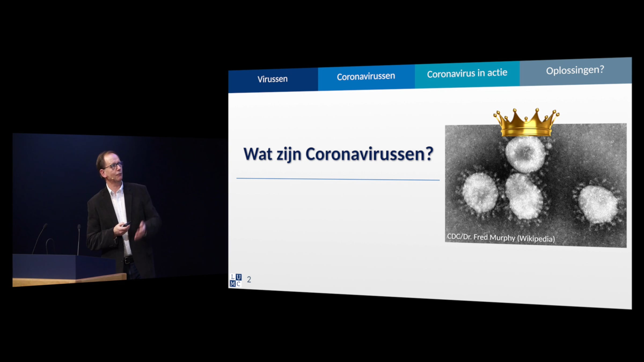Viewport: 644px width, 362px height.
Task: Click the leftmost virus particle
Action: coord(480,193)
